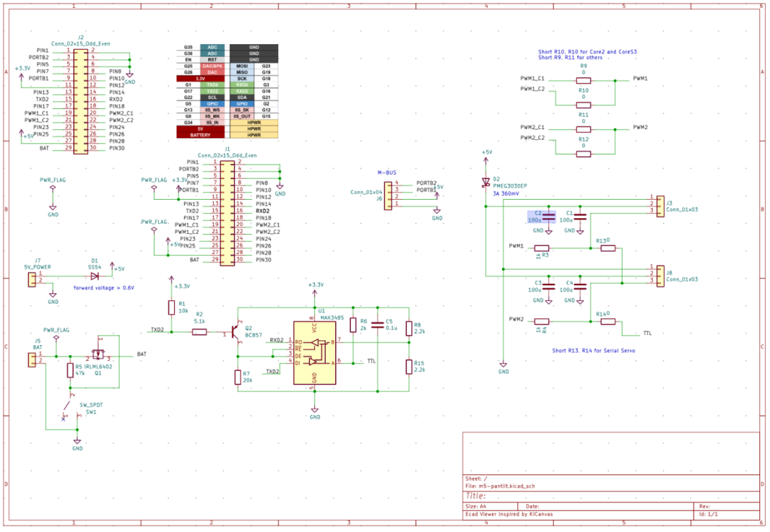Click the TXD2 label left of R2
Image resolution: width=770 pixels, height=532 pixels.
157,329
